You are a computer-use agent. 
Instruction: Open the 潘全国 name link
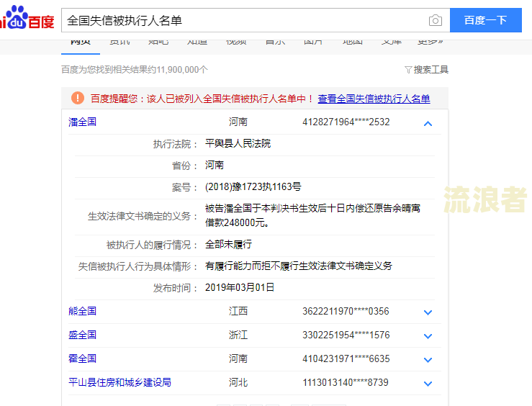(x=83, y=122)
